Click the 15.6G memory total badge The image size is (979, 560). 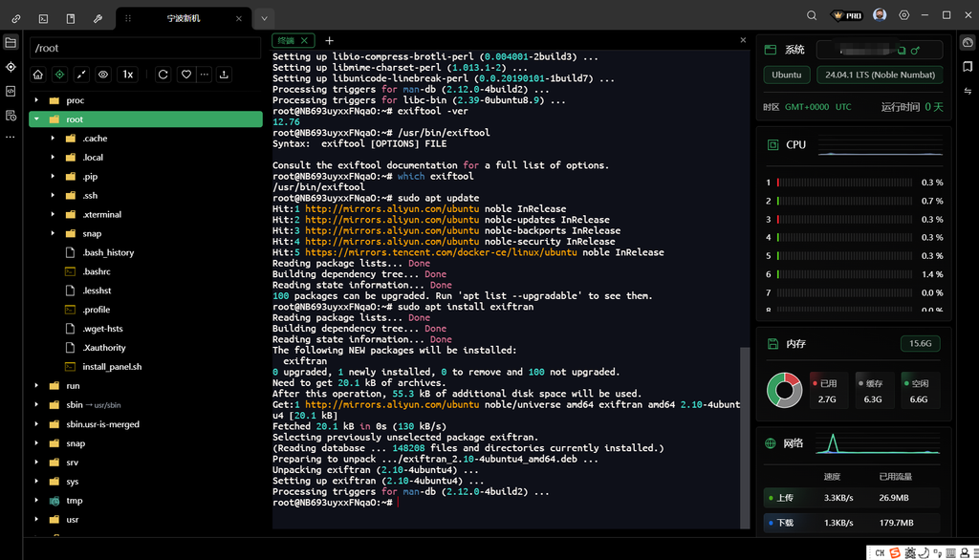[921, 343]
